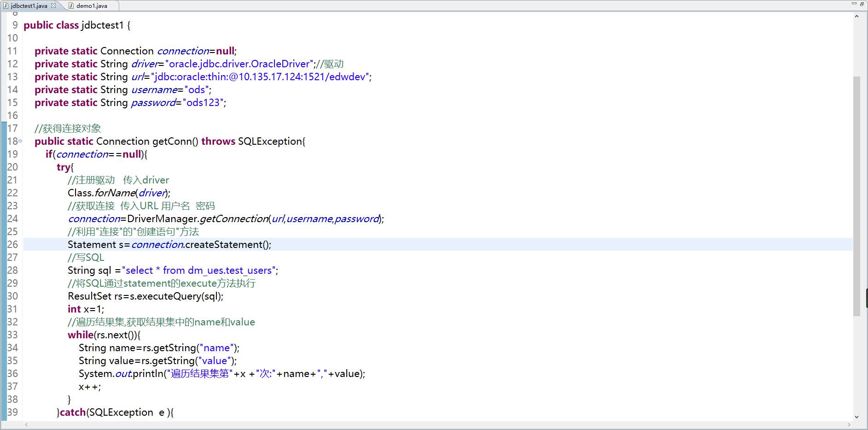Click the horizontal scrollbar left arrow

26,424
